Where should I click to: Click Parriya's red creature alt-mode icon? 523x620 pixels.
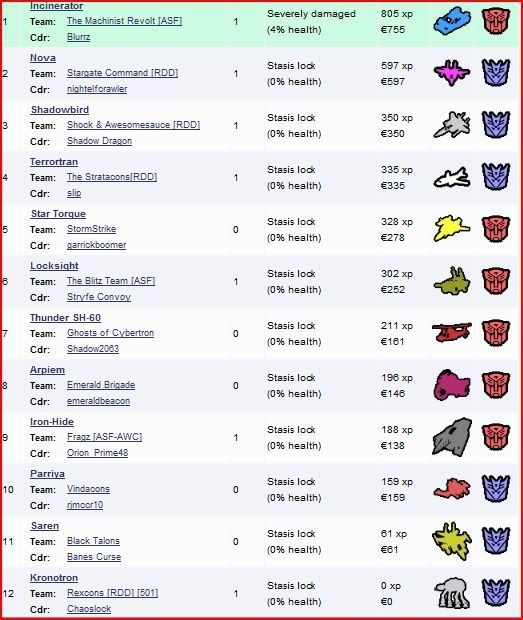coord(452,489)
